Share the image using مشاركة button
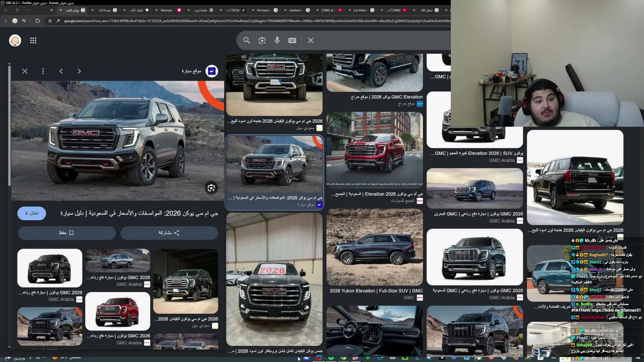 (169, 233)
